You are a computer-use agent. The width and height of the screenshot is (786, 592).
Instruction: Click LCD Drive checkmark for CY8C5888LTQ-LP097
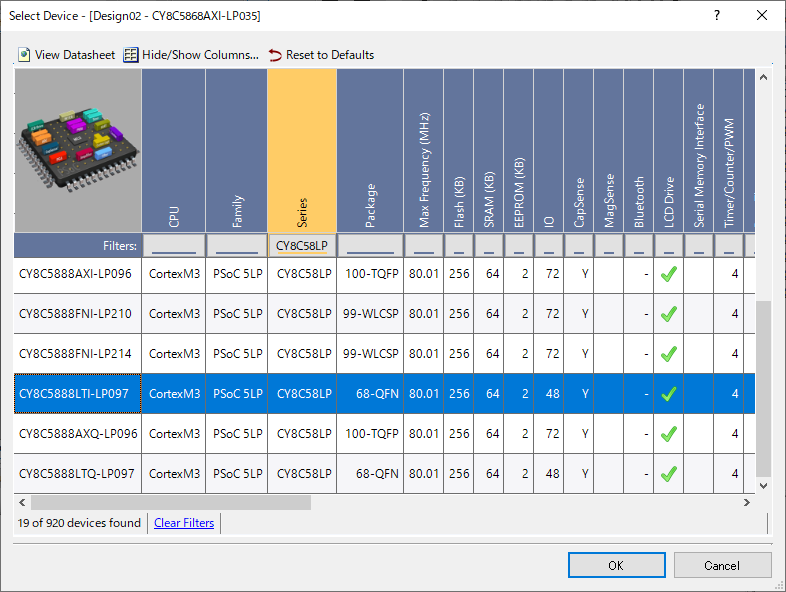pos(669,474)
